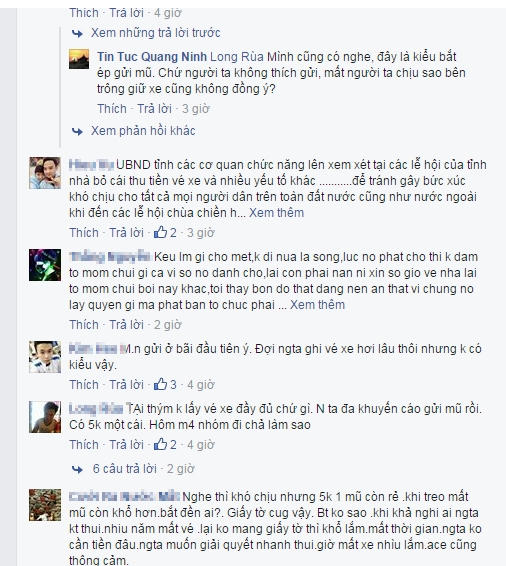Expand 6 câu trả lời replies

[x=125, y=469]
